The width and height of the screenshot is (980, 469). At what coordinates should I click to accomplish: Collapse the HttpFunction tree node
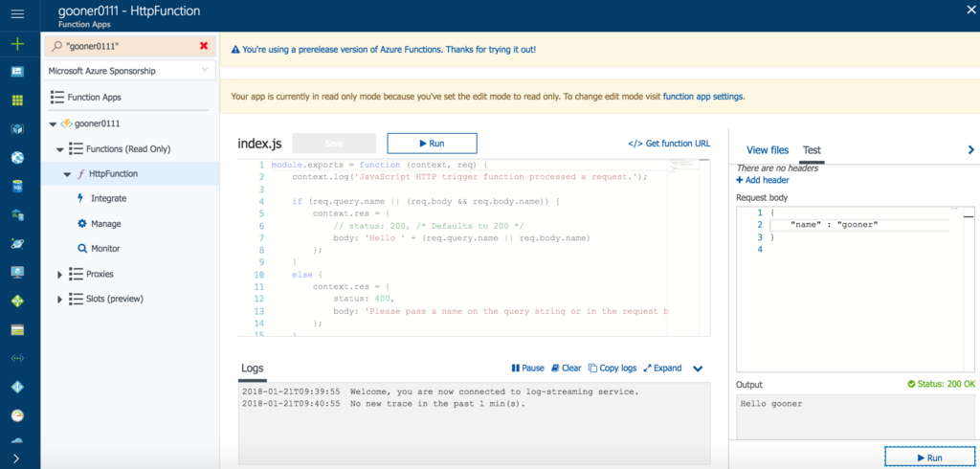click(68, 174)
